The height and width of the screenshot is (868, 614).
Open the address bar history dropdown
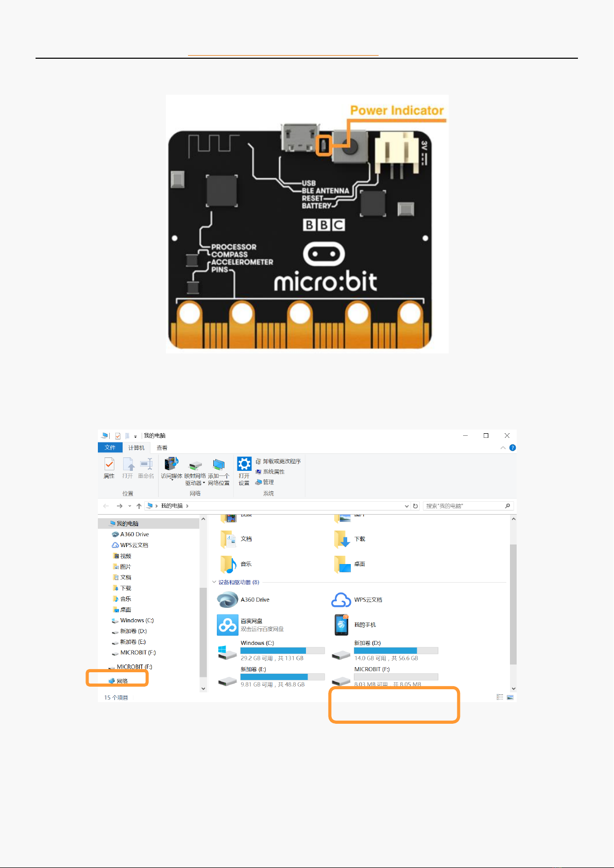pos(406,506)
